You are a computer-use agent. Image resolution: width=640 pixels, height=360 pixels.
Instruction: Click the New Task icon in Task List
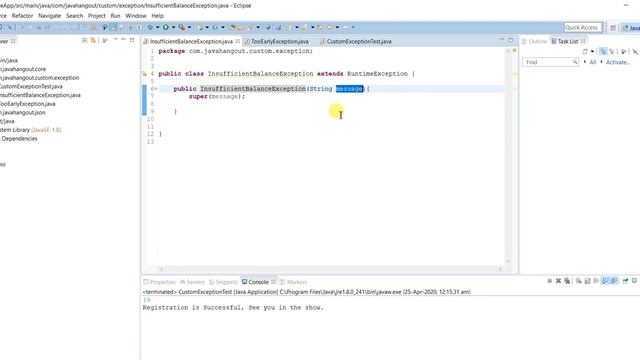pyautogui.click(x=585, y=51)
